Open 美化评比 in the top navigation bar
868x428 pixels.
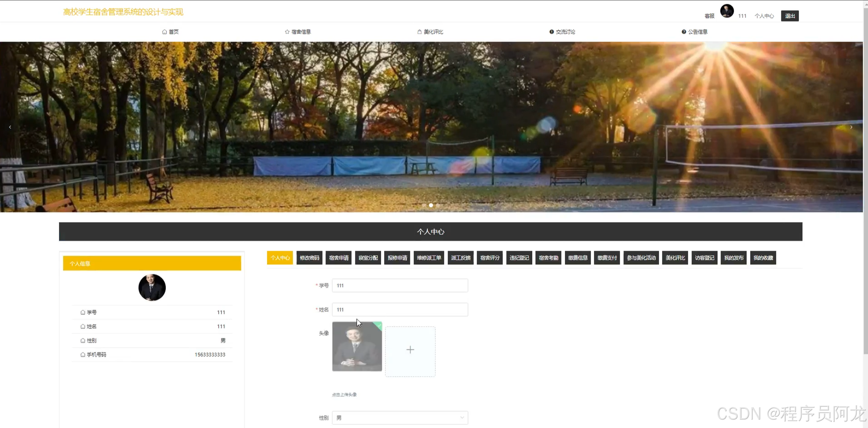430,32
